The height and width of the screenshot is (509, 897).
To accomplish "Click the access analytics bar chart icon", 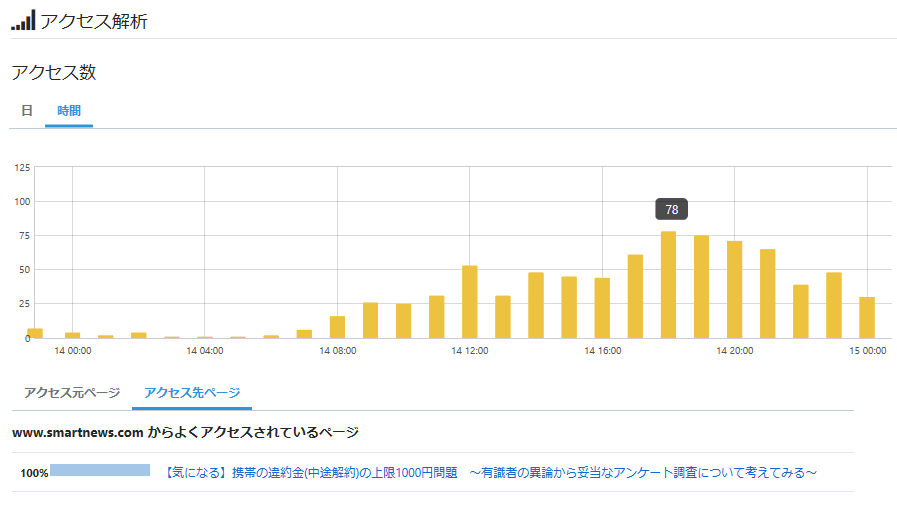I will 23,20.
